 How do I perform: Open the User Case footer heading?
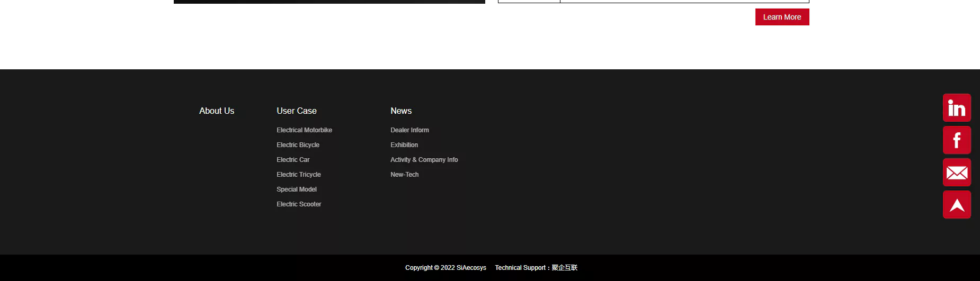coord(297,111)
